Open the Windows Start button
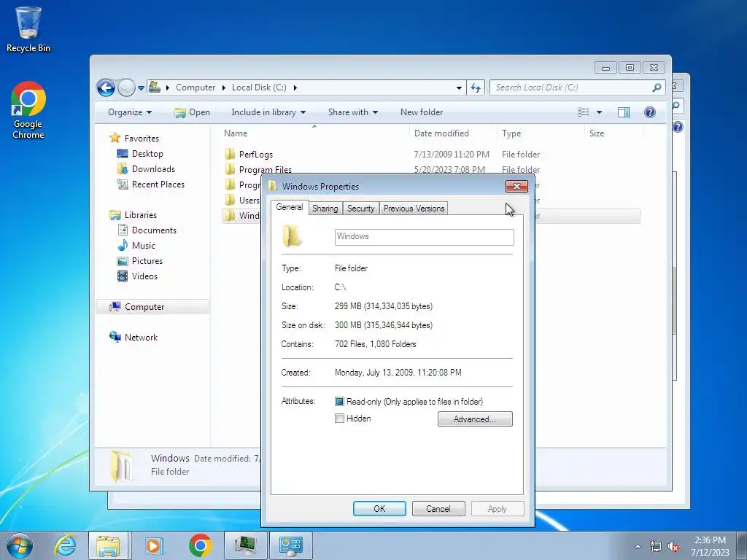The height and width of the screenshot is (560, 747). [20, 545]
